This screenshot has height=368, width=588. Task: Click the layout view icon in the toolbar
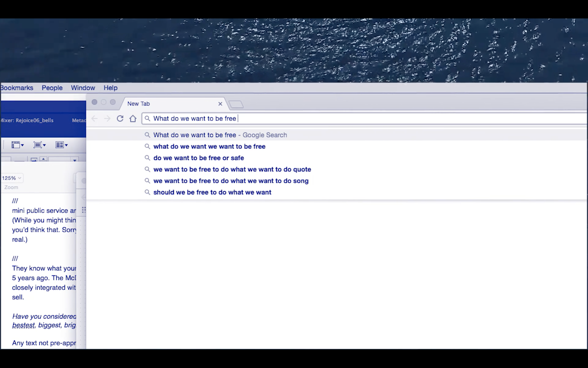pos(60,145)
